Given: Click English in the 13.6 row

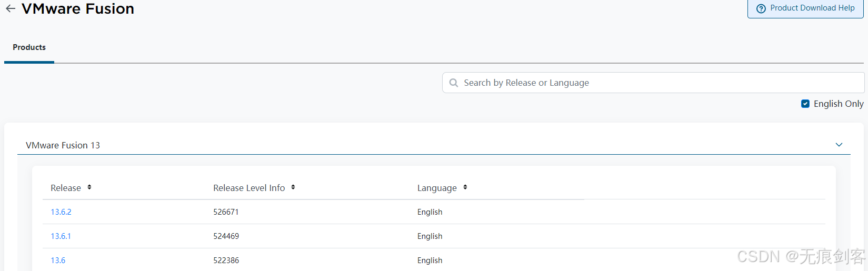Looking at the screenshot, I should pyautogui.click(x=430, y=260).
